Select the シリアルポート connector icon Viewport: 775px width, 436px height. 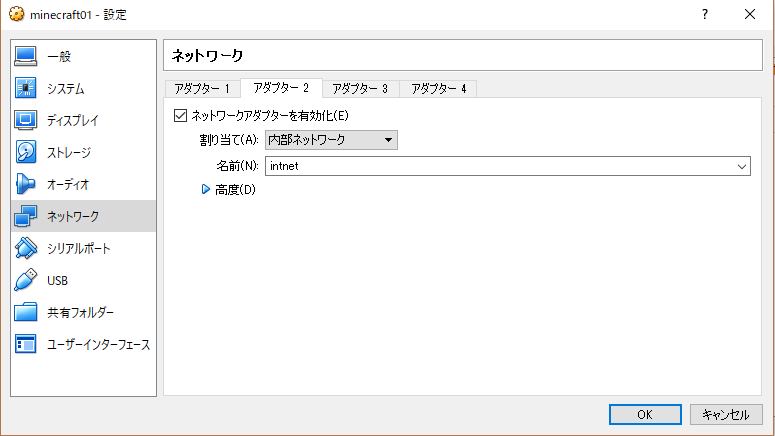25,248
